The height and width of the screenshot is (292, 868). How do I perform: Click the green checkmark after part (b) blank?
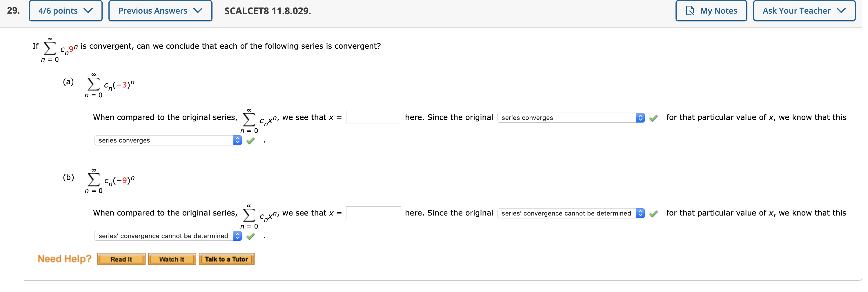[x=654, y=214]
